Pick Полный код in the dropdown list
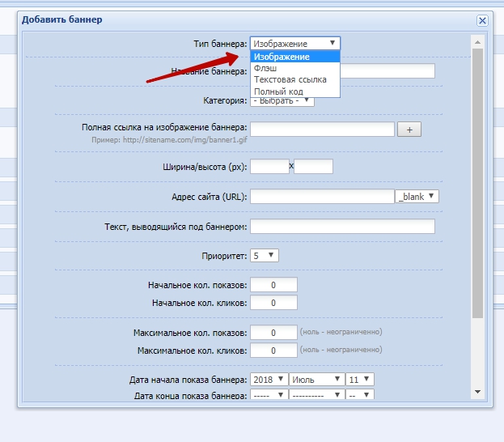The image size is (504, 442). (277, 91)
